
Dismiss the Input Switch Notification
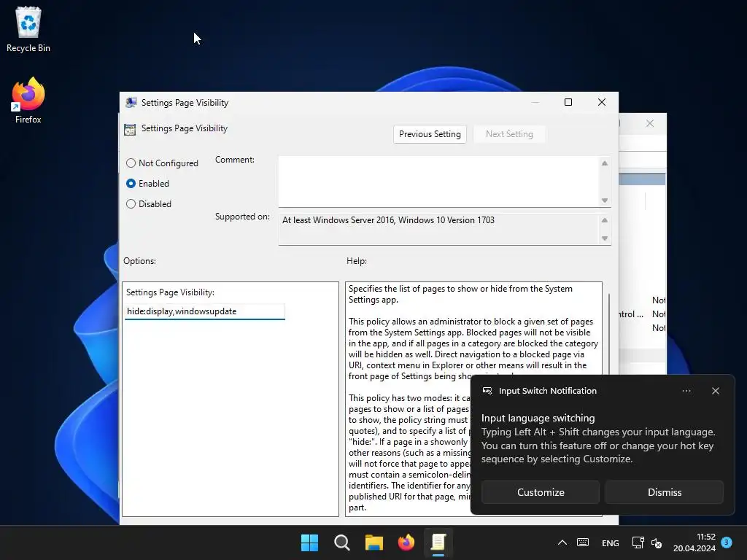click(x=664, y=492)
